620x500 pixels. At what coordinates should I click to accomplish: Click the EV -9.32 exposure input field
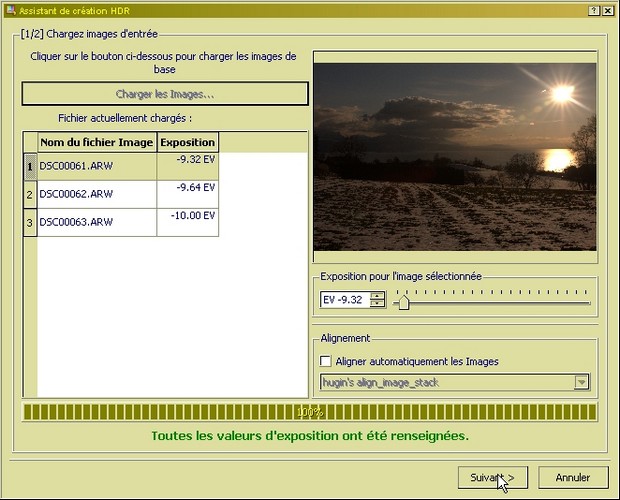click(344, 299)
